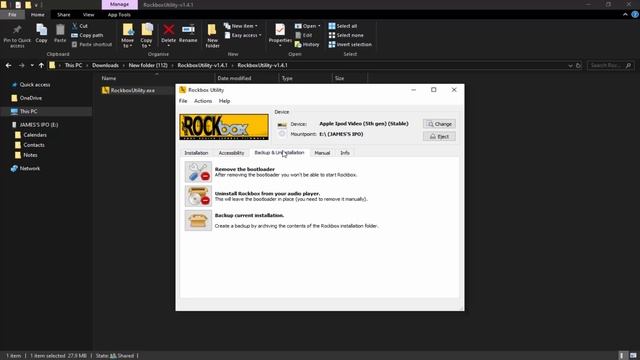Open the Info tab
The image size is (640, 360).
[x=345, y=153]
